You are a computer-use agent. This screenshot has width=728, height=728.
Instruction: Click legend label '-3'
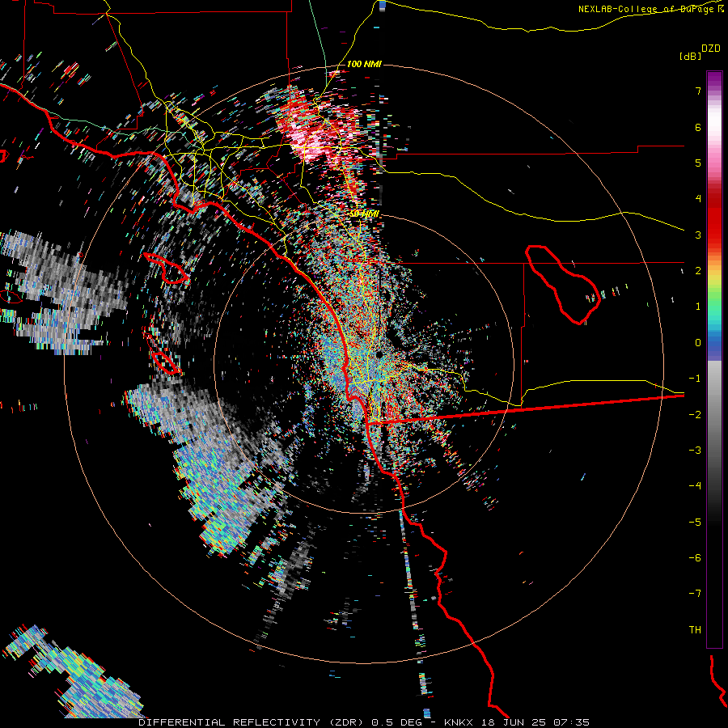pyautogui.click(x=695, y=451)
